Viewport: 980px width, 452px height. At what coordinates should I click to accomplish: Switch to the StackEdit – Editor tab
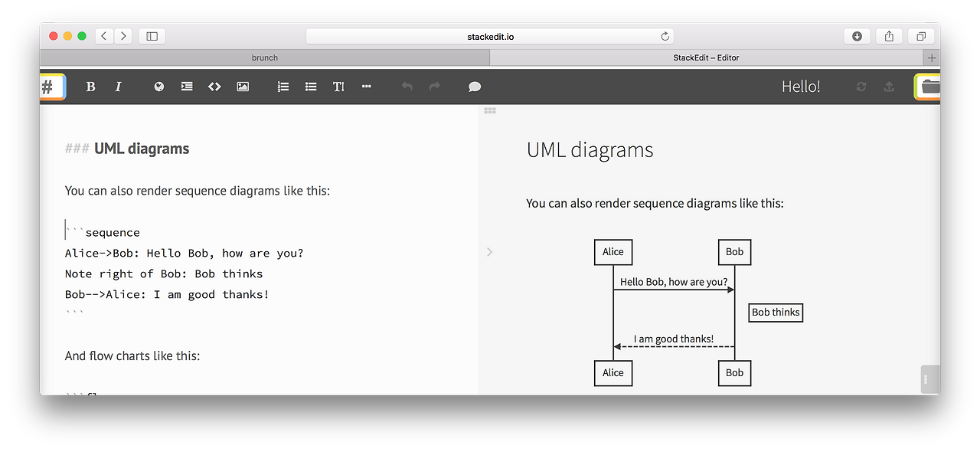coord(706,57)
